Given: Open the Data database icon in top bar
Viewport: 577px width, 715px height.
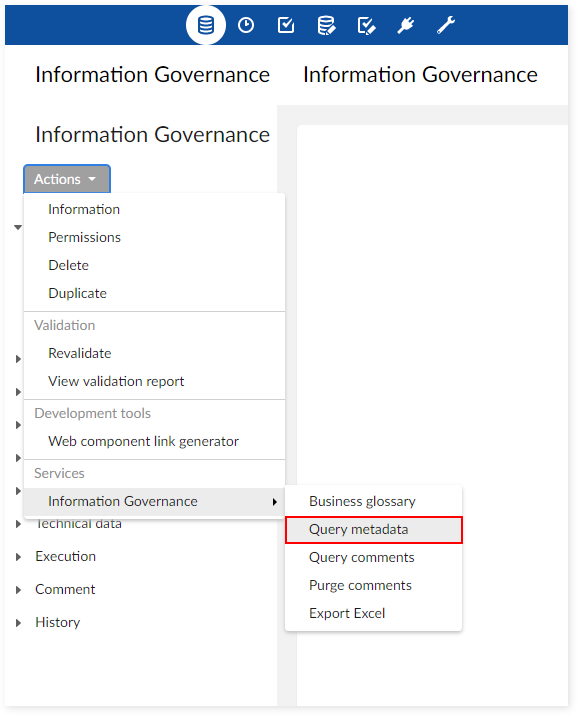Looking at the screenshot, I should click(x=206, y=25).
